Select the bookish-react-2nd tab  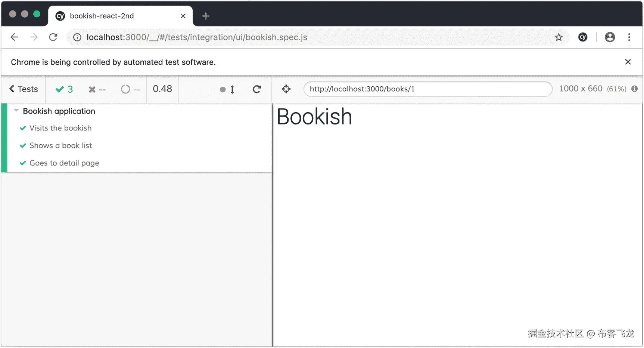pos(120,16)
